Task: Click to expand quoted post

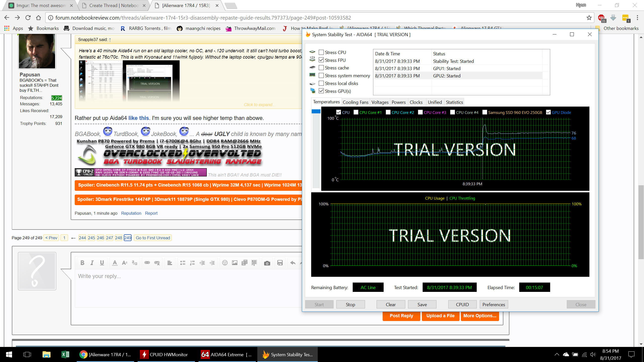Action: tap(260, 105)
